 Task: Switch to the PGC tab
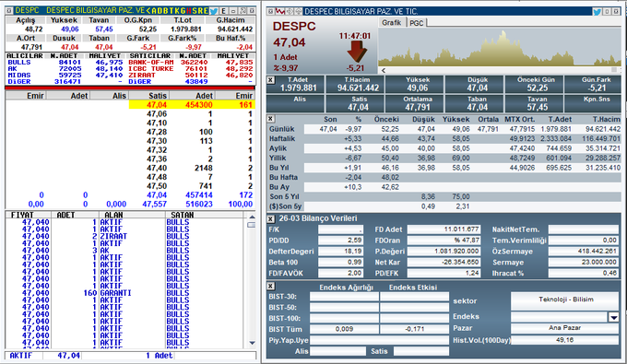[416, 23]
